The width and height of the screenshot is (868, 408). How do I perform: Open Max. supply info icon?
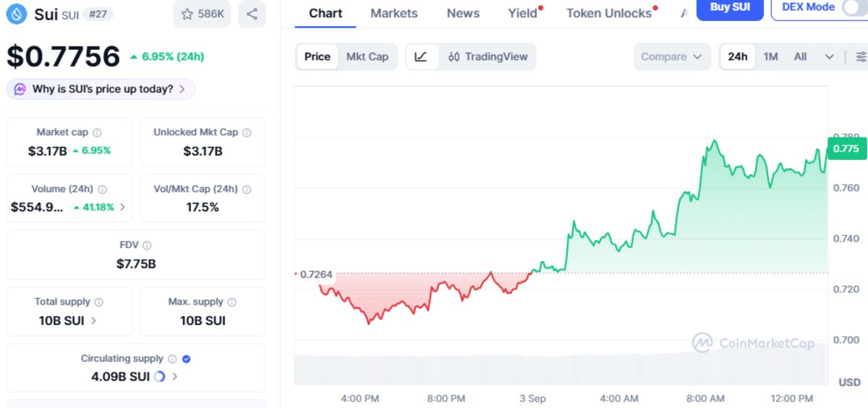(232, 302)
